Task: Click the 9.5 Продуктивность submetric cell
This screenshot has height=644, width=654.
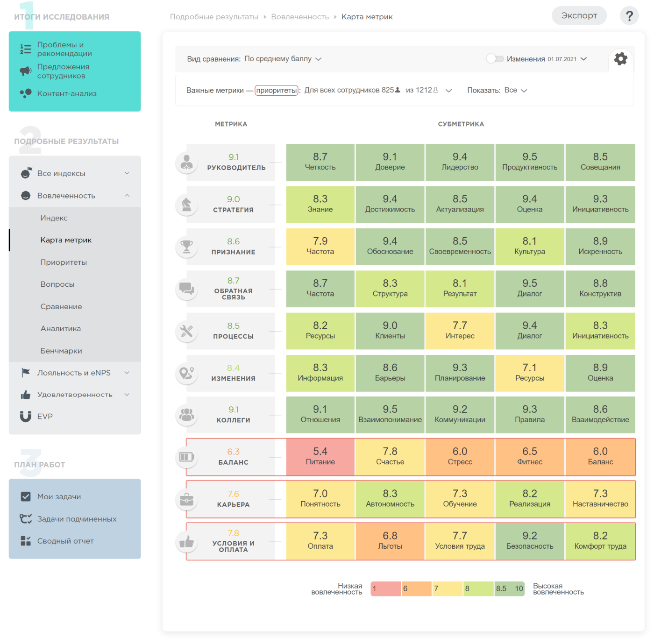Action: [530, 162]
